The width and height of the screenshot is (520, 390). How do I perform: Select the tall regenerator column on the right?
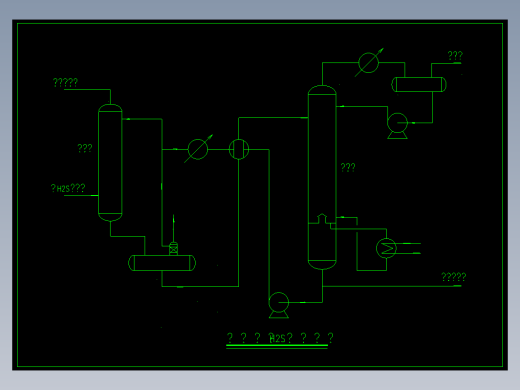[x=322, y=177]
